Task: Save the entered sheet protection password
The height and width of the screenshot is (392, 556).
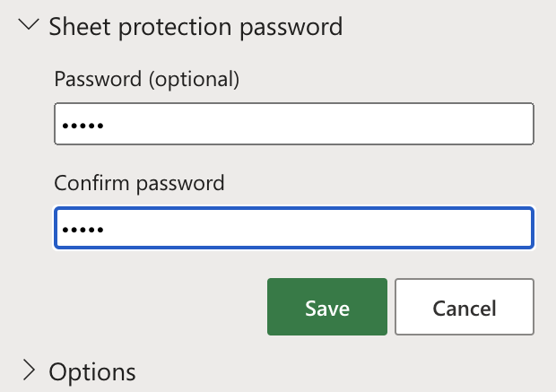Action: [x=326, y=308]
